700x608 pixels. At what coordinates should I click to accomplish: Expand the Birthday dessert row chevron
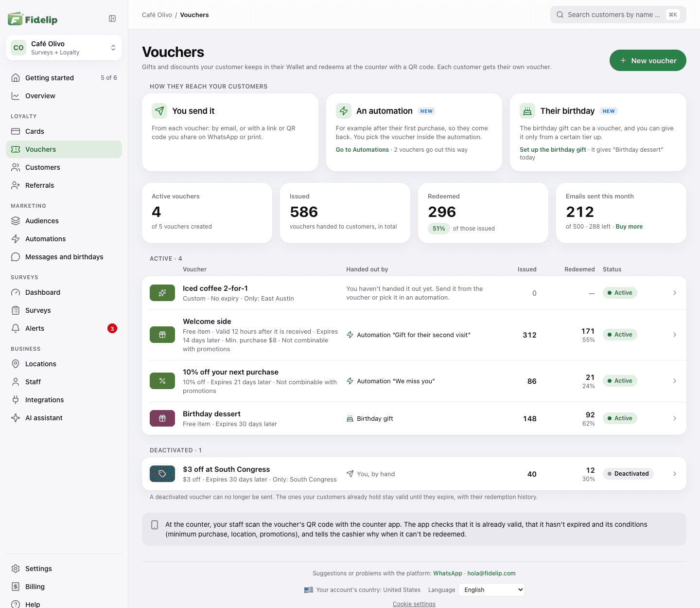(x=675, y=418)
